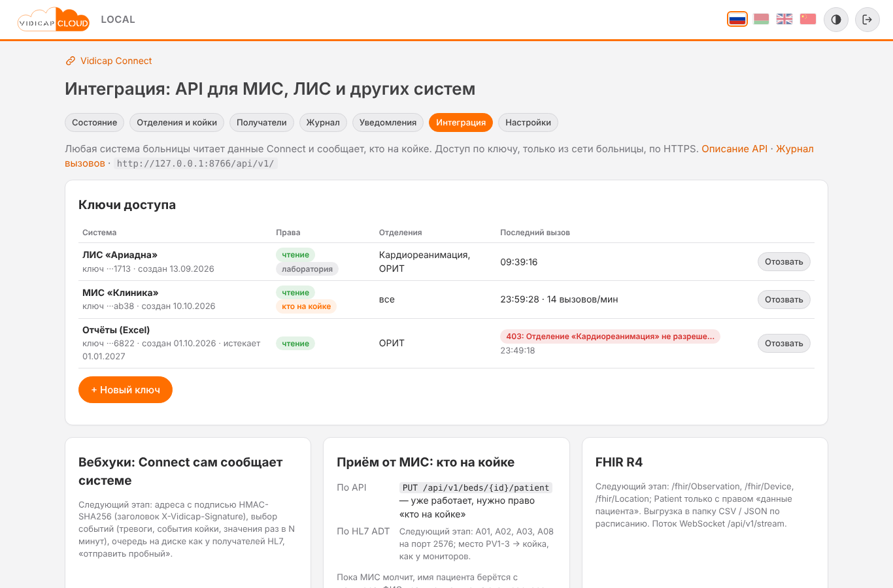Click the PUT /api/v1/beds/{id}/patient code snippet
Image resolution: width=893 pixels, height=588 pixels.
[x=476, y=488]
